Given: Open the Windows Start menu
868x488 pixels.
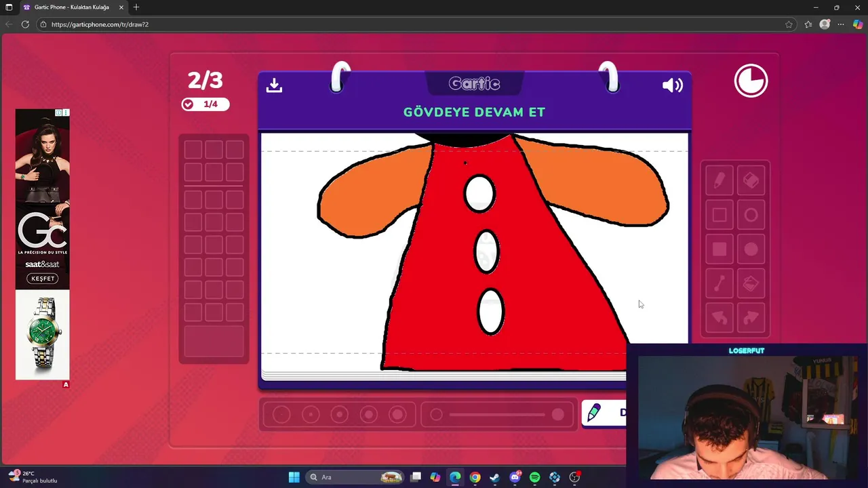Looking at the screenshot, I should coord(294,477).
